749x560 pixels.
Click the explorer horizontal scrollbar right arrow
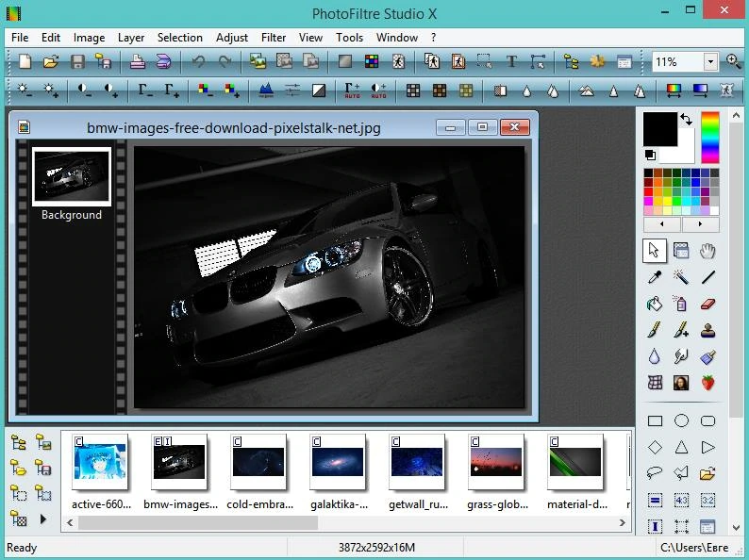point(622,523)
